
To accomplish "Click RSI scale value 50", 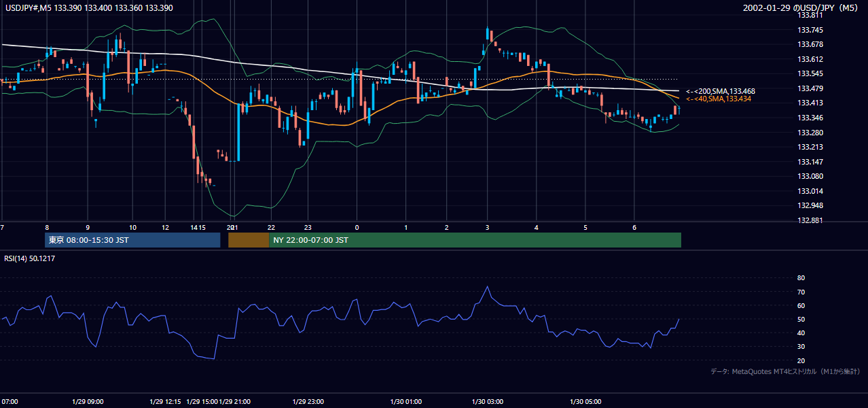I will coord(801,320).
